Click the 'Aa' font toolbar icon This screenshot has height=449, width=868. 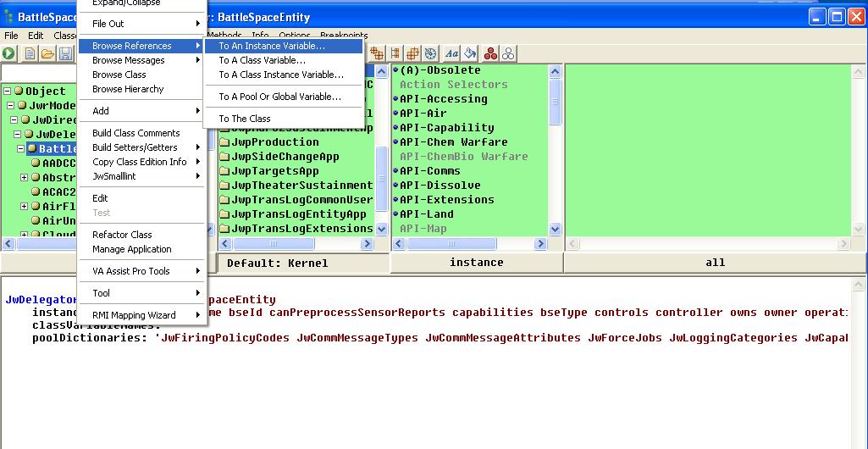(x=451, y=53)
